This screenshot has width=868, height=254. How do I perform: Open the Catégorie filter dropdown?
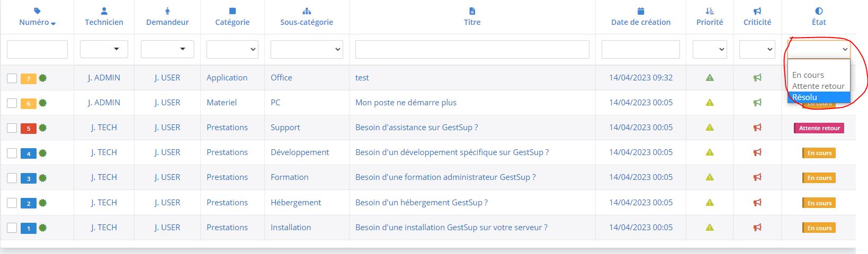232,49
